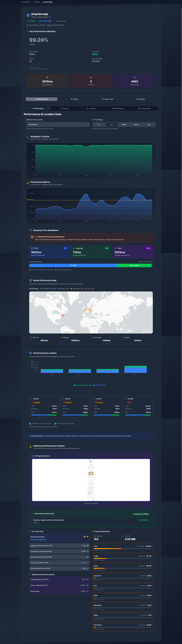
Task: Toggle Download (Network) legend in location chart
Action: pos(83,385)
